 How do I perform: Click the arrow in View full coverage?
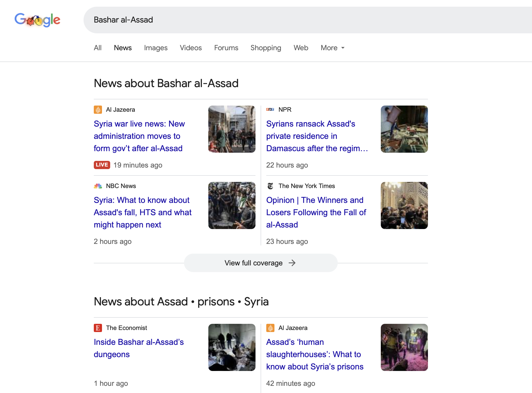click(x=292, y=263)
